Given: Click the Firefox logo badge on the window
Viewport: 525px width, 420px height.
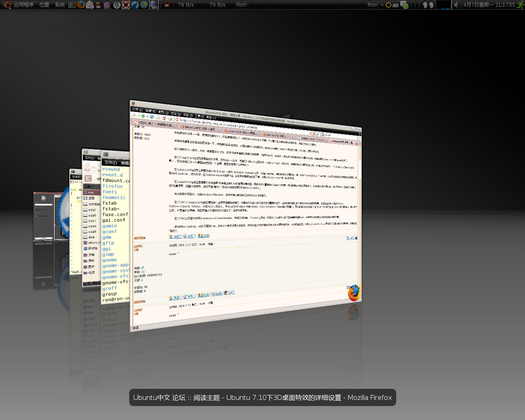Looking at the screenshot, I should pyautogui.click(x=354, y=293).
